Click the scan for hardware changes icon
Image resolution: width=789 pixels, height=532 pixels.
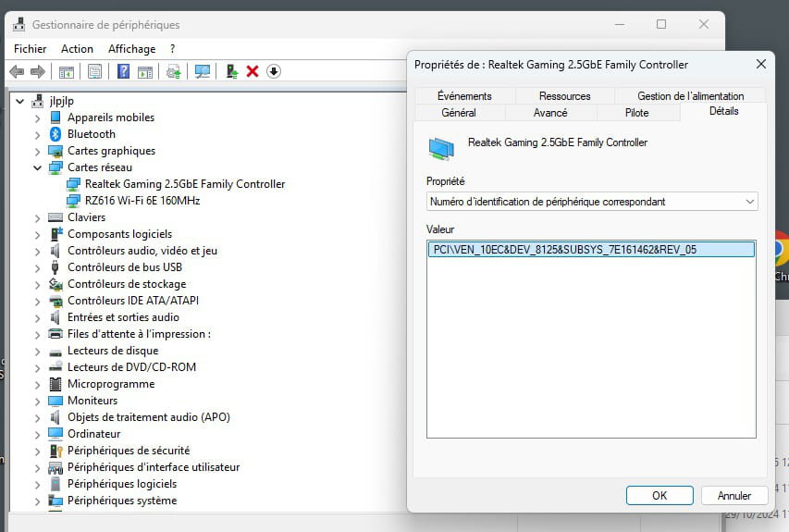click(x=203, y=71)
